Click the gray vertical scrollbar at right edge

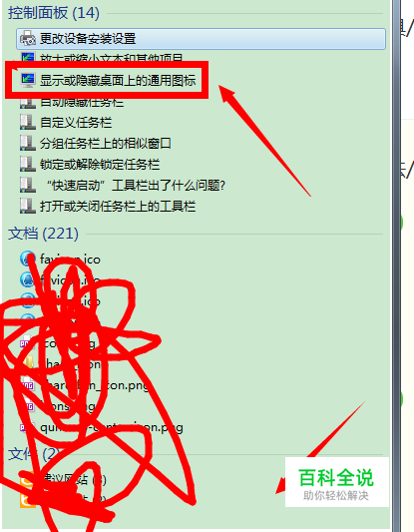pos(396,266)
